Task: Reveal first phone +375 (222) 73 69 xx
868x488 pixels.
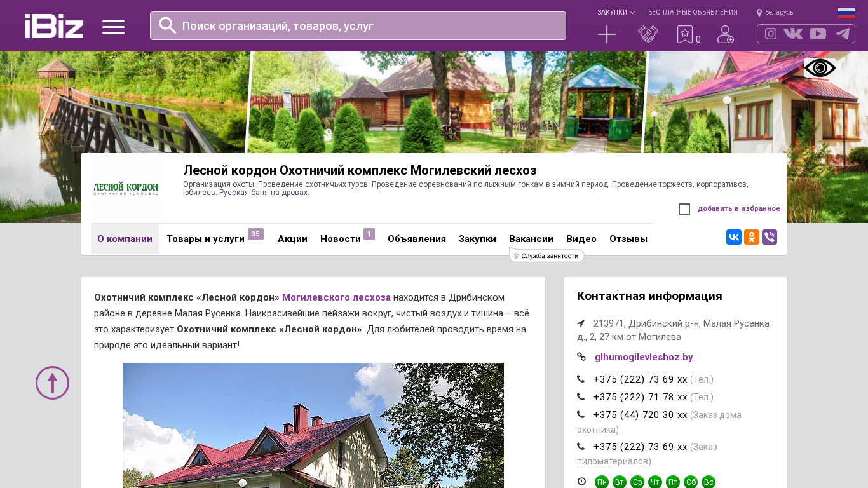Action: 641,379
